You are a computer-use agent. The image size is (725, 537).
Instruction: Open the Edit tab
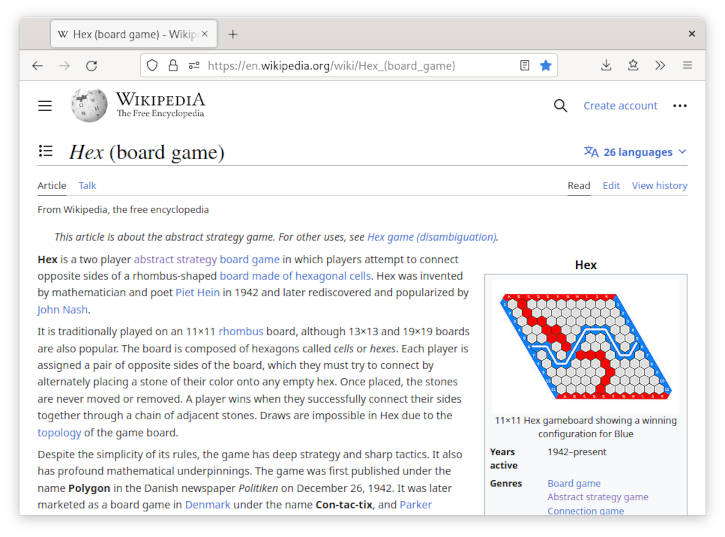pos(611,185)
